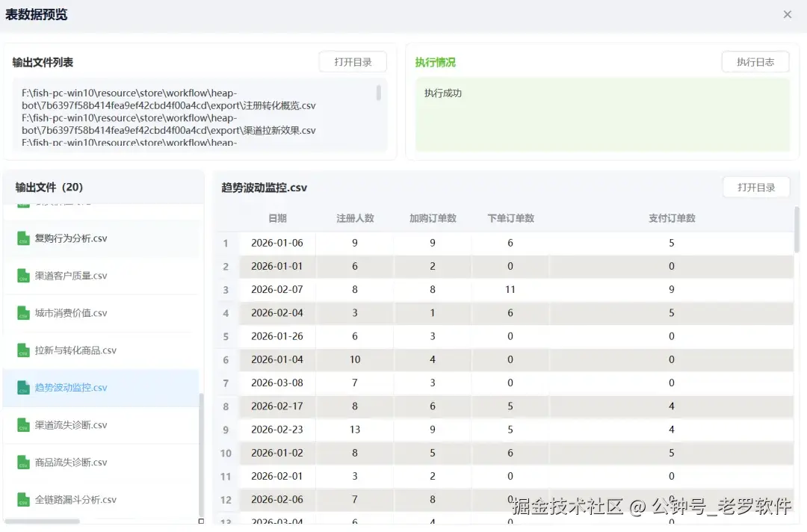Open the 执行日志 execution log
807x532 pixels.
(755, 62)
